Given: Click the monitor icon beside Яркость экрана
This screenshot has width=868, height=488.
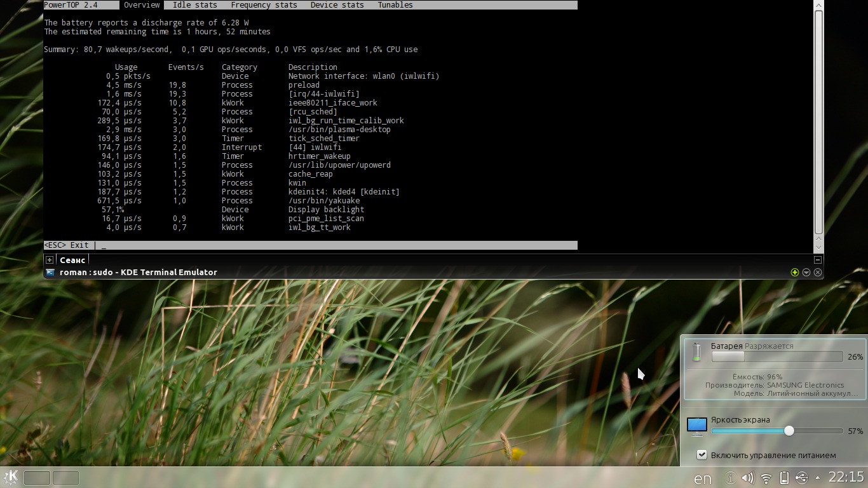Looking at the screenshot, I should pos(697,426).
